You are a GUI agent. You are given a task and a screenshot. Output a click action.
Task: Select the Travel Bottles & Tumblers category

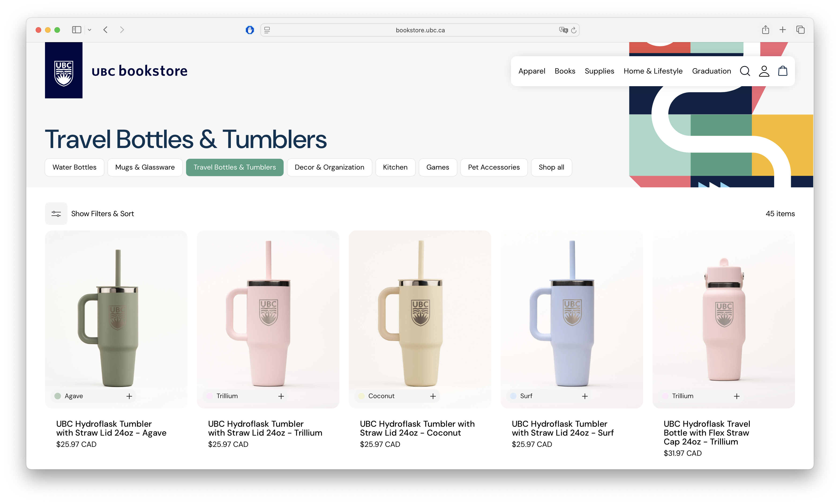pos(235,167)
